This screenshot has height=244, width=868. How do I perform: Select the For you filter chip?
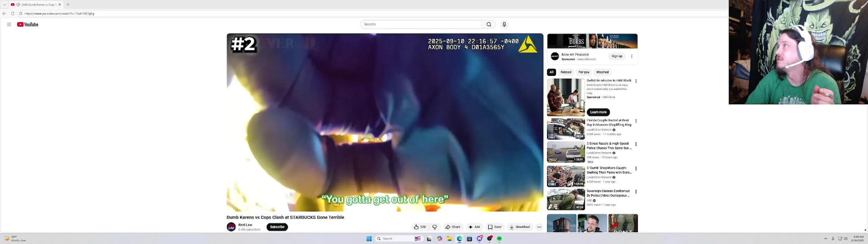584,72
